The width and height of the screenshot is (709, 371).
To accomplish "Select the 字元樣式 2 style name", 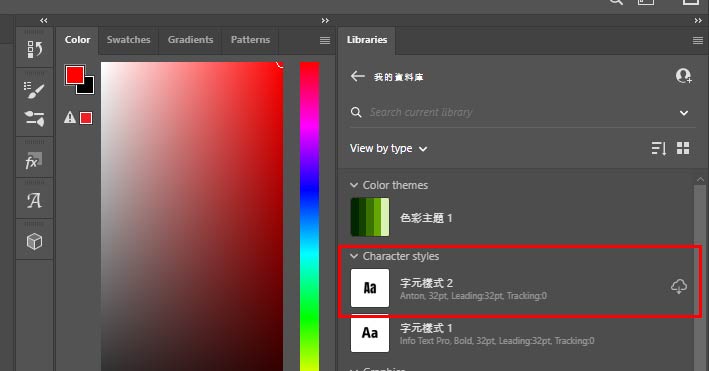I will coord(426,283).
